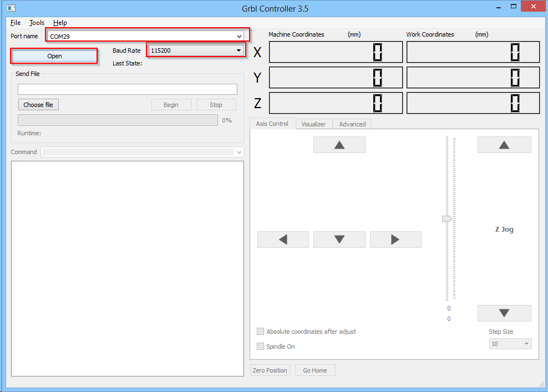Jog the Y axis down using the down arrow
Image resolution: width=548 pixels, height=392 pixels.
339,239
